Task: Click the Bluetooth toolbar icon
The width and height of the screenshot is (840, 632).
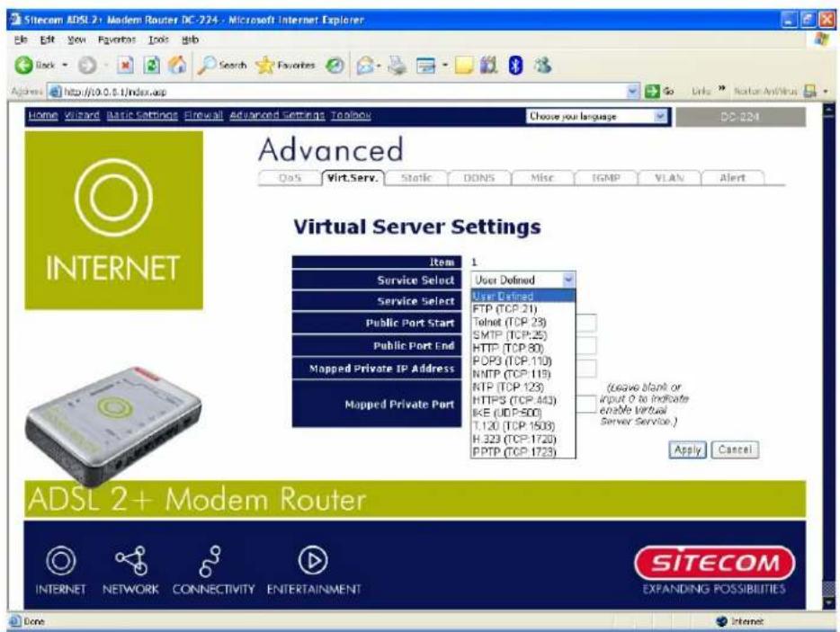Action: (515, 66)
